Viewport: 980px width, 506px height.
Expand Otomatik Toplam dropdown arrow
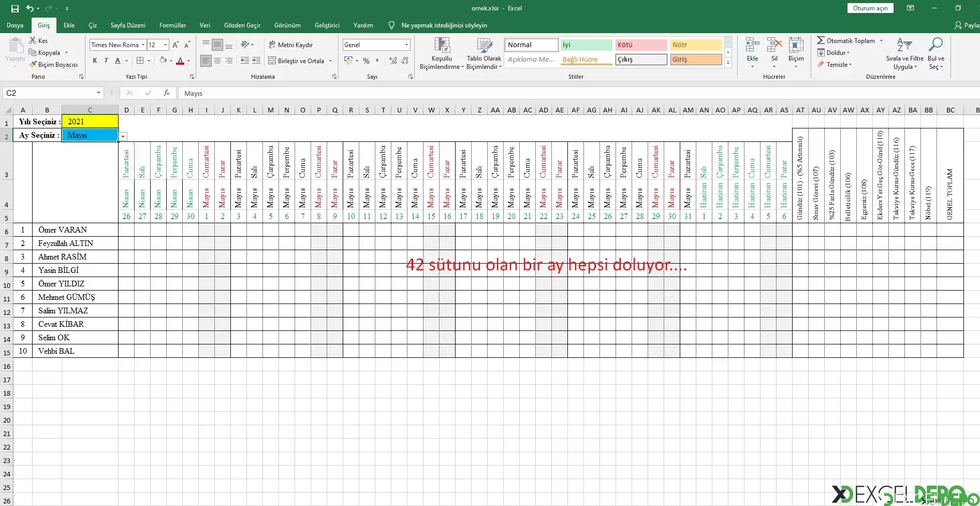tap(881, 40)
